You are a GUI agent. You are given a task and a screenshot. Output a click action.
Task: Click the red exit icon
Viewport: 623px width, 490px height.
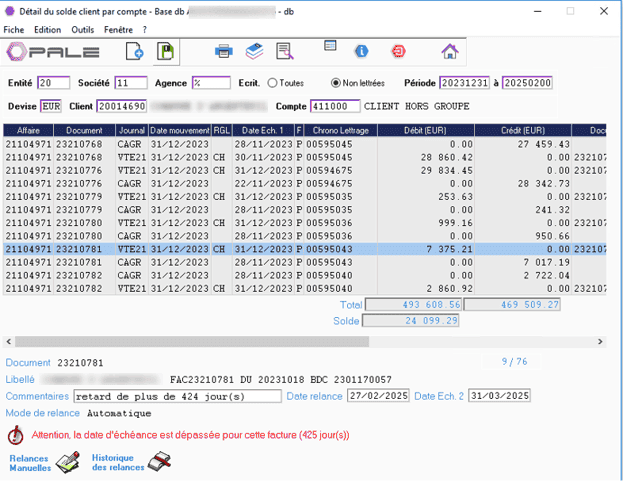[x=399, y=51]
